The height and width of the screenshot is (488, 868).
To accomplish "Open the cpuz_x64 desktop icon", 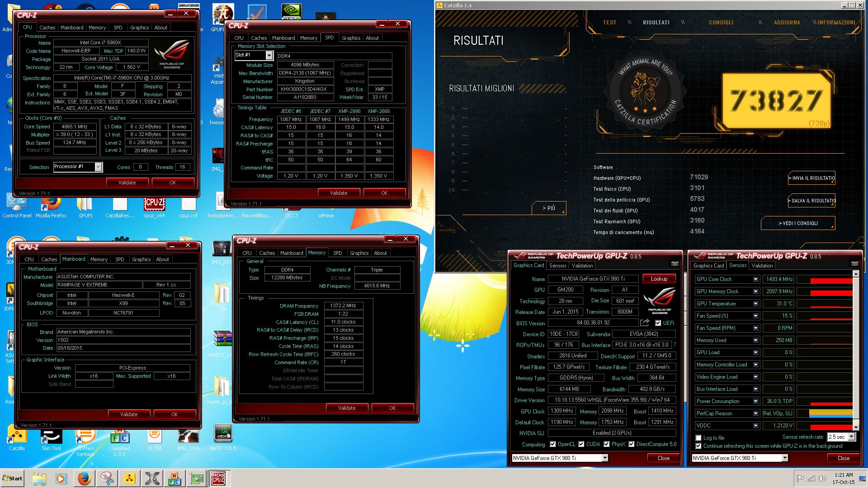I will [154, 206].
